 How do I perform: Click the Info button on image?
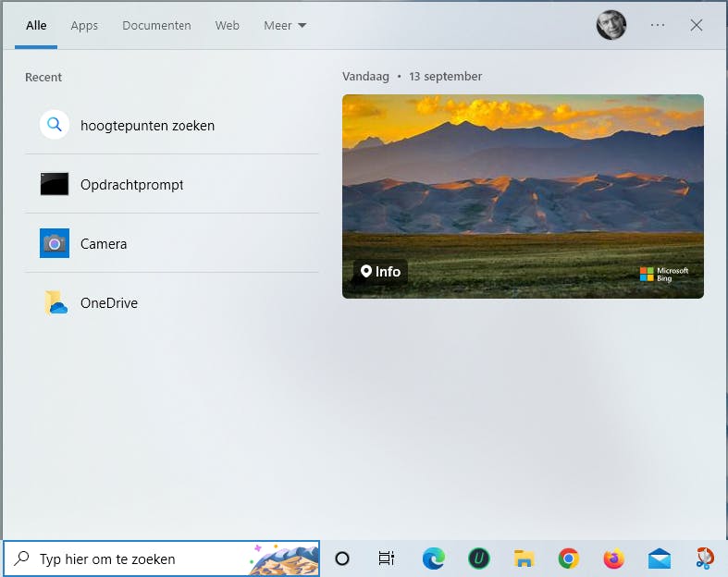click(380, 271)
